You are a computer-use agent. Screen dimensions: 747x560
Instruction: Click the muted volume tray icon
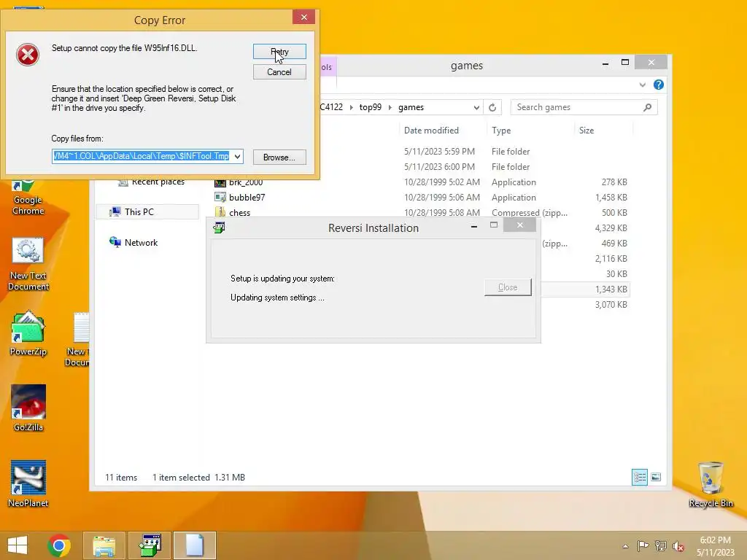[678, 546]
